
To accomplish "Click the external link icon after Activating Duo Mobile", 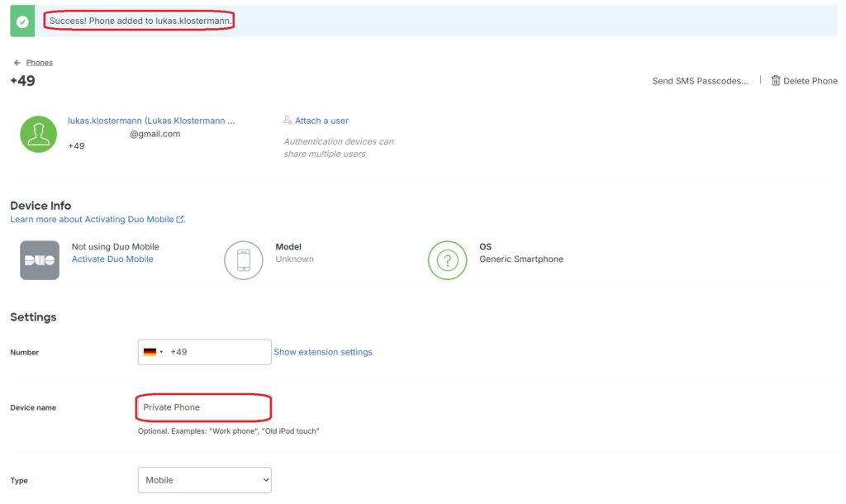I will point(179,219).
